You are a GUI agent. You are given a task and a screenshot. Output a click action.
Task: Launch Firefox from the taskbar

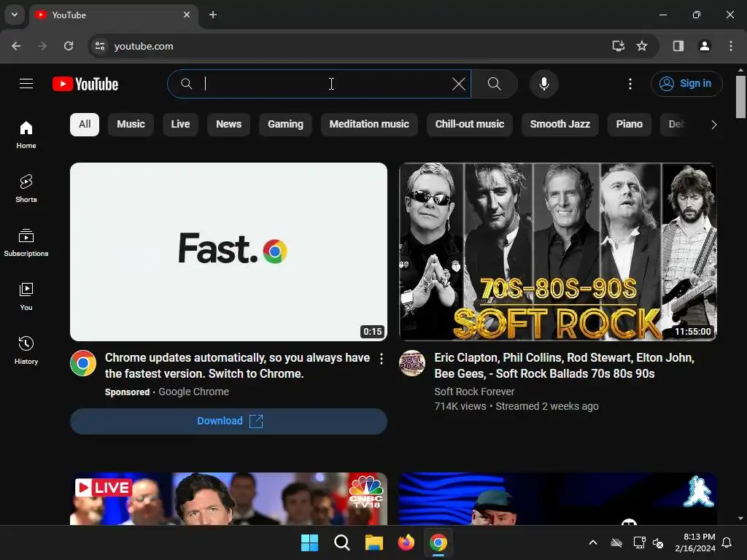[x=406, y=542]
